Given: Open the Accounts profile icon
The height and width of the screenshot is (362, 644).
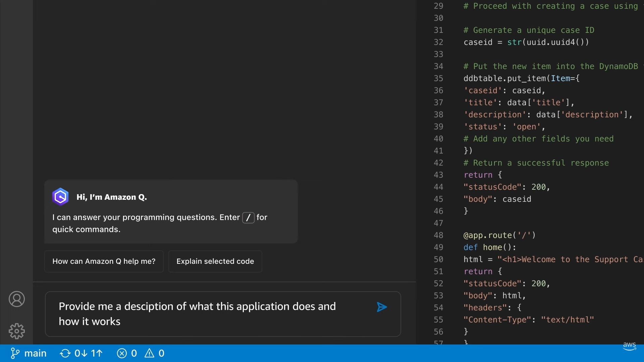Looking at the screenshot, I should tap(17, 299).
